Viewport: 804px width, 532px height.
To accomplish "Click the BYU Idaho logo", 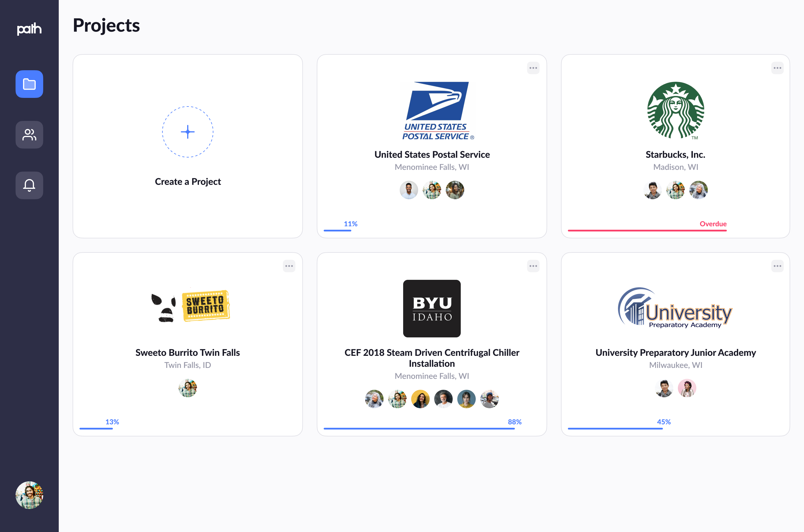I will (x=432, y=308).
